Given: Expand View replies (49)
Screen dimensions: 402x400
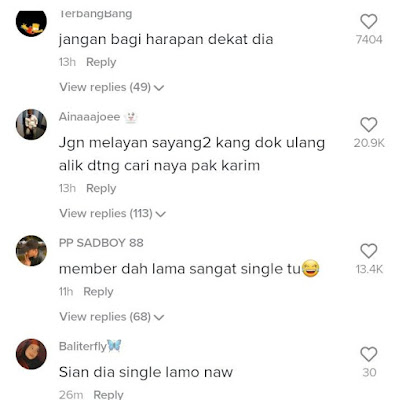Looking at the screenshot, I should click(x=112, y=87).
